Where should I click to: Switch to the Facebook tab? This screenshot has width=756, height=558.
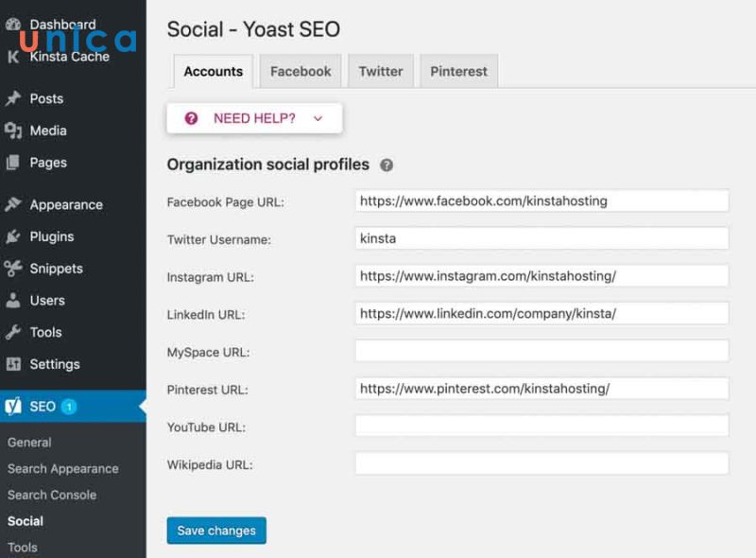click(301, 71)
